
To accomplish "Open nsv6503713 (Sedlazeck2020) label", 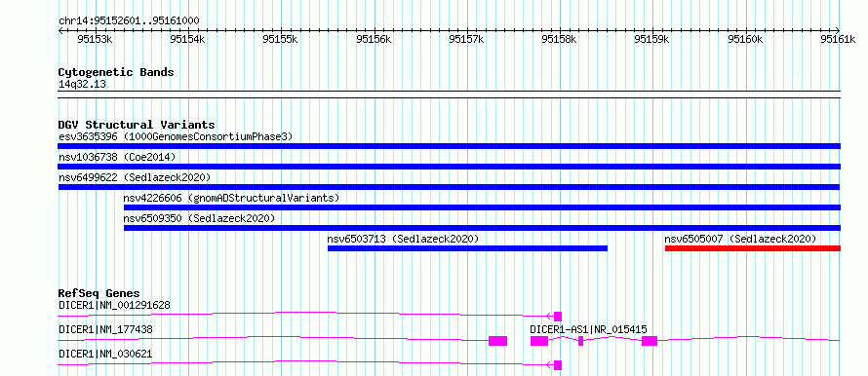I will pyautogui.click(x=403, y=239).
